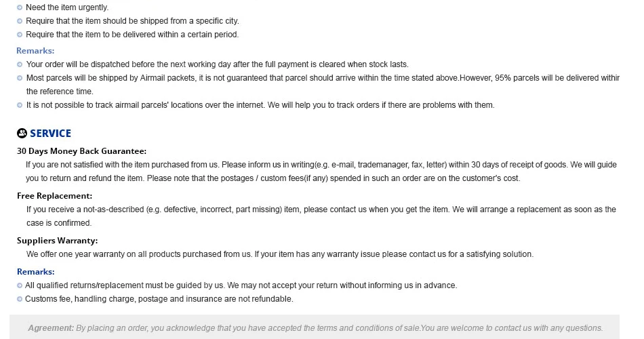Click the text about return within 30 days
Screen dimensions: 644x339
click(x=321, y=172)
